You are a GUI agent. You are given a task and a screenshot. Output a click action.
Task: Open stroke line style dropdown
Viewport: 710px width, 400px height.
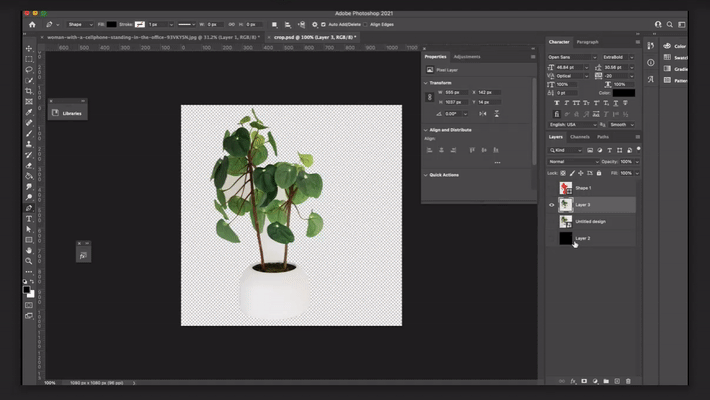coord(186,24)
